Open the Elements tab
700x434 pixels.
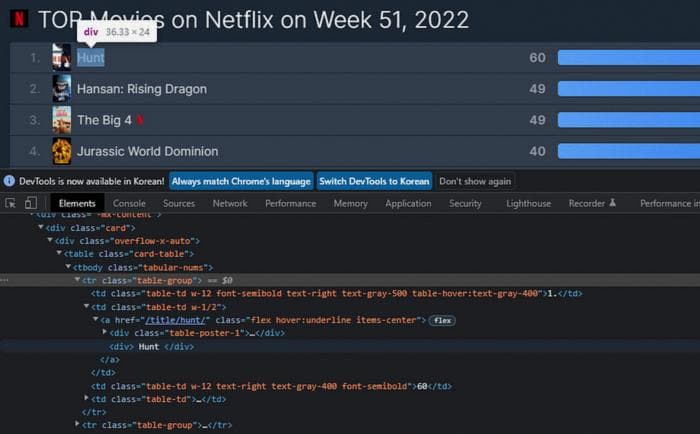(x=77, y=204)
